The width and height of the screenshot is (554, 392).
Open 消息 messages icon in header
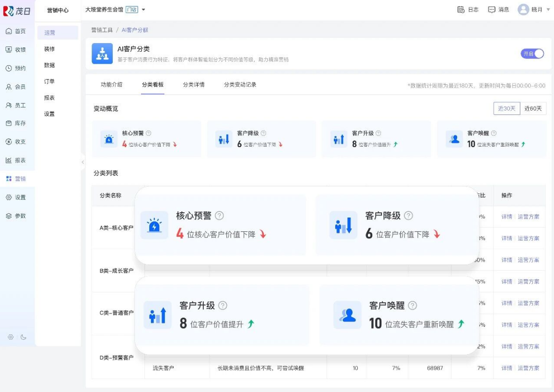click(x=492, y=10)
